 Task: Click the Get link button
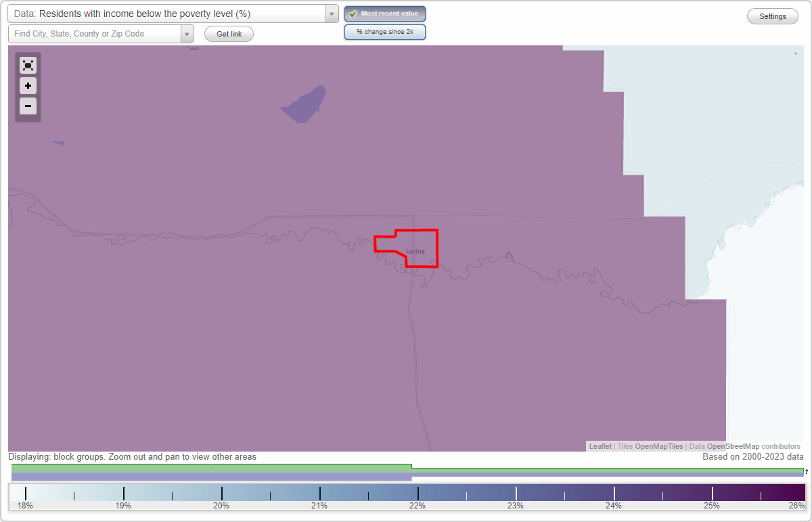229,34
